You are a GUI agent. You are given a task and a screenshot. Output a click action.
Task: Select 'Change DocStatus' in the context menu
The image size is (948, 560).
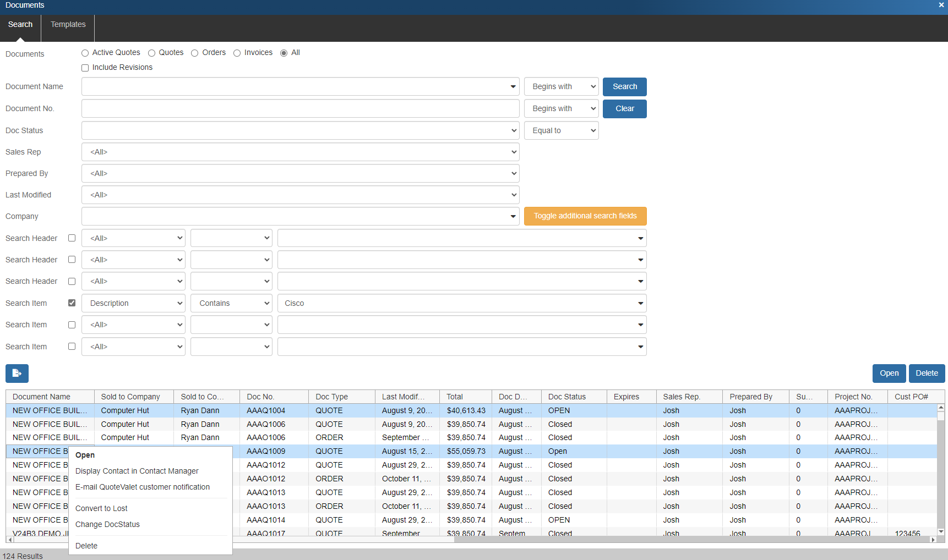click(x=107, y=525)
